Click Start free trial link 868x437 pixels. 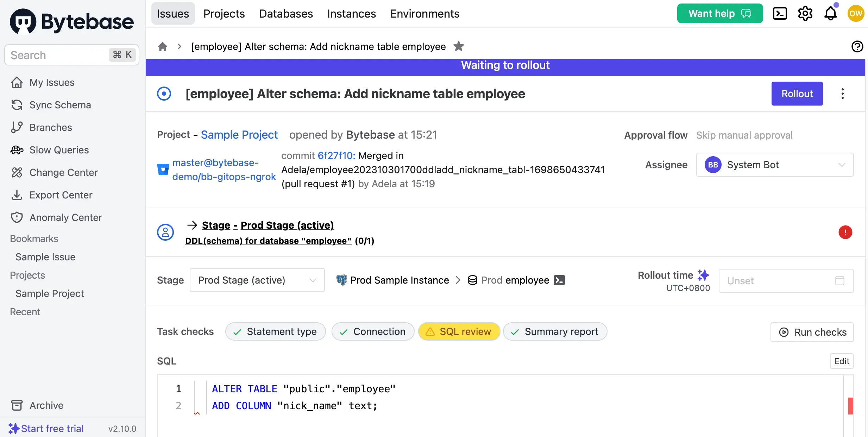[x=46, y=428]
